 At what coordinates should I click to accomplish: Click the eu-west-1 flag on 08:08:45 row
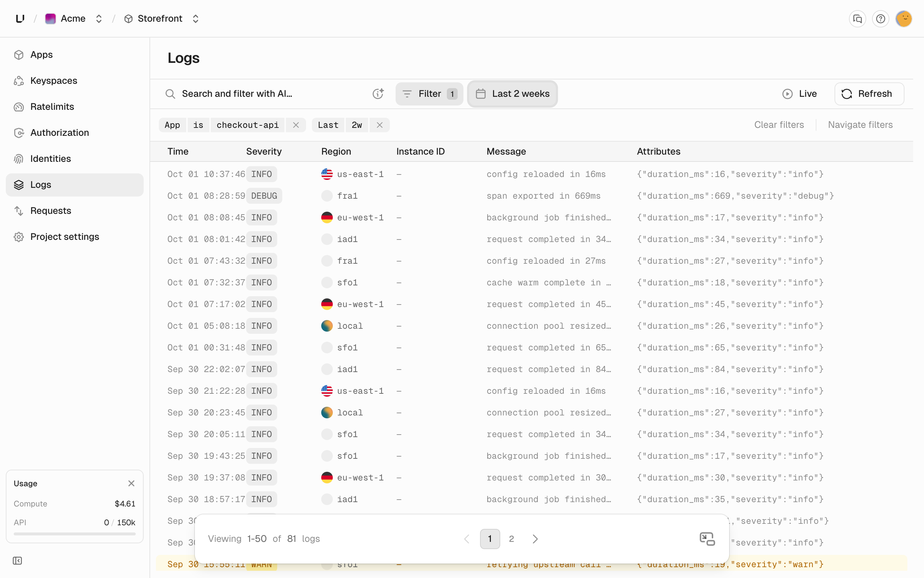tap(327, 217)
